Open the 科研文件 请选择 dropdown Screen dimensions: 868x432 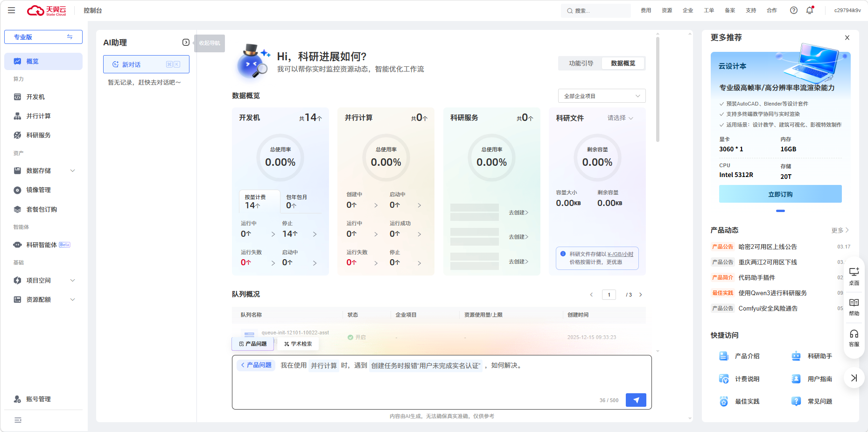coord(620,118)
